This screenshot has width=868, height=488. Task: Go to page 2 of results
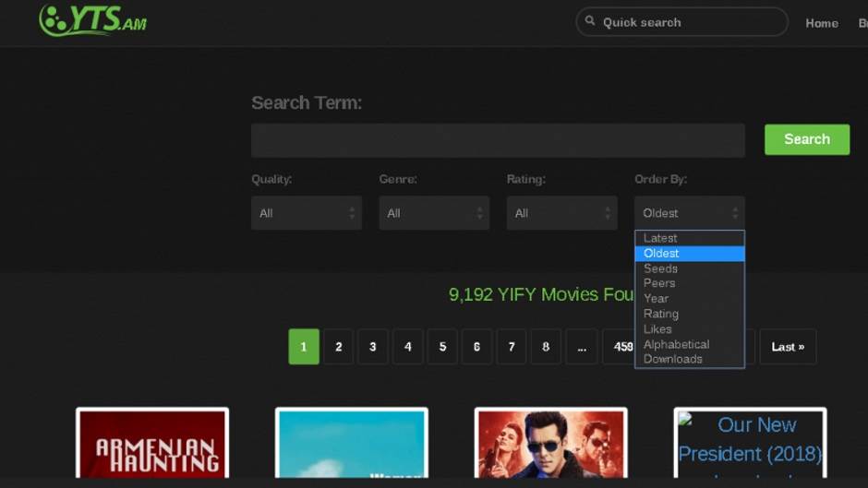pyautogui.click(x=338, y=347)
